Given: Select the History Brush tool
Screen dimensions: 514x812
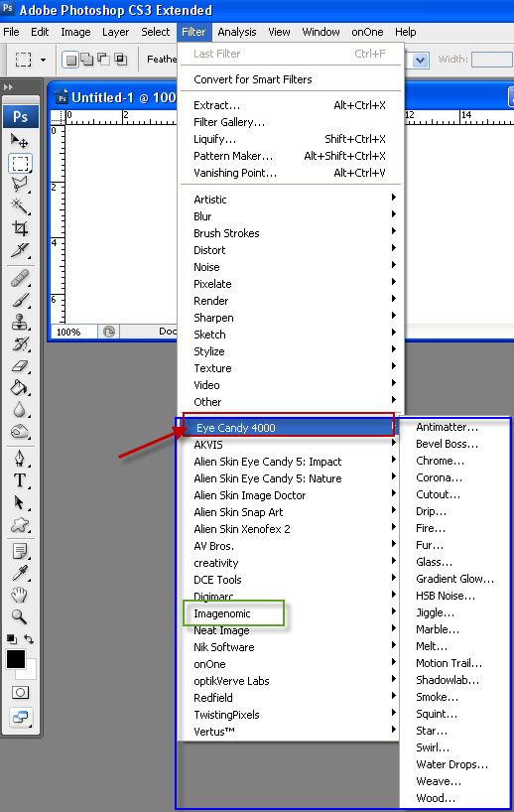Looking at the screenshot, I should [x=20, y=343].
